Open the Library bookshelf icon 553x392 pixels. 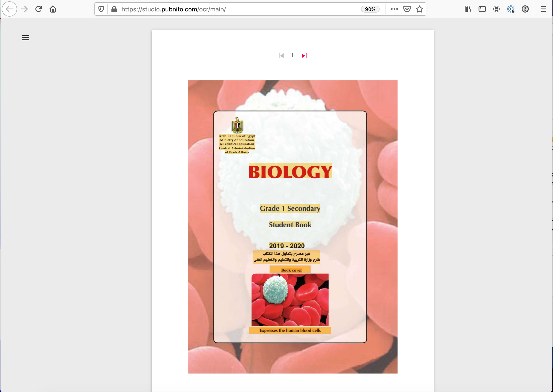[468, 9]
